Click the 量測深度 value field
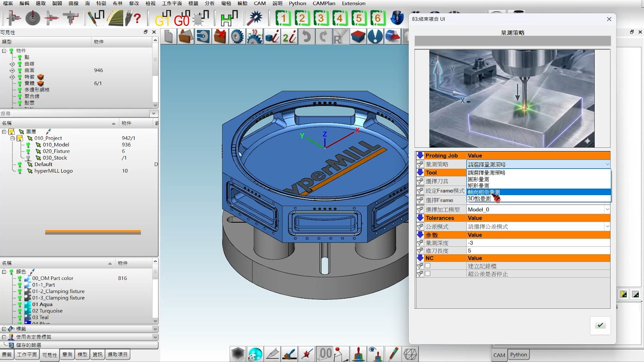Viewport: 644px width, 362px height. point(538,243)
